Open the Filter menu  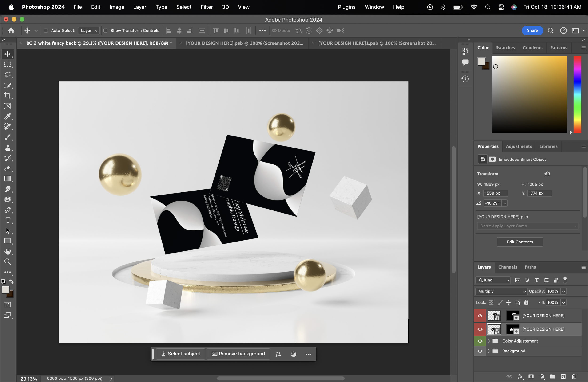coord(207,7)
